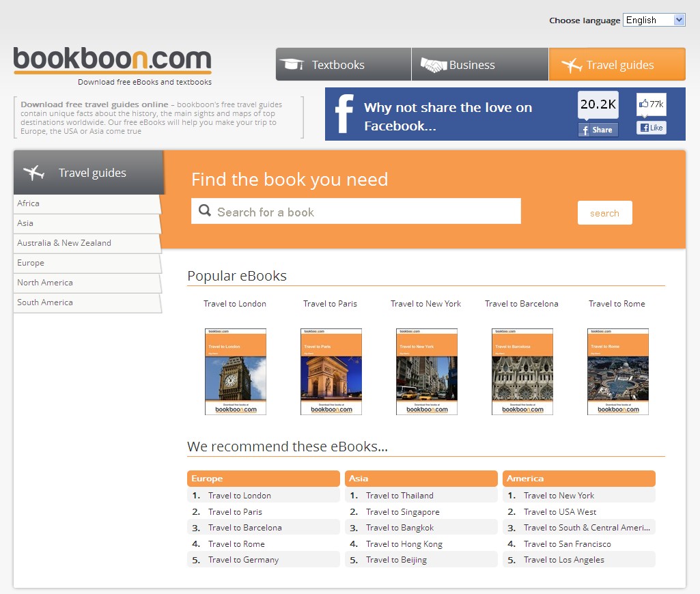The height and width of the screenshot is (594, 700).
Task: Select South America in the sidebar
Action: pos(87,302)
